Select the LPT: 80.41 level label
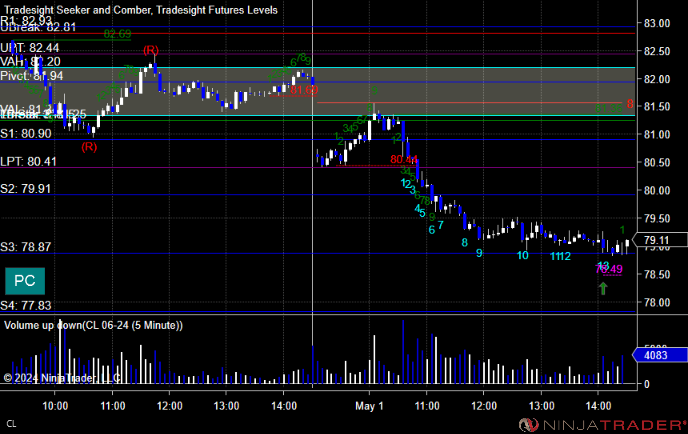The image size is (688, 434). [x=29, y=161]
